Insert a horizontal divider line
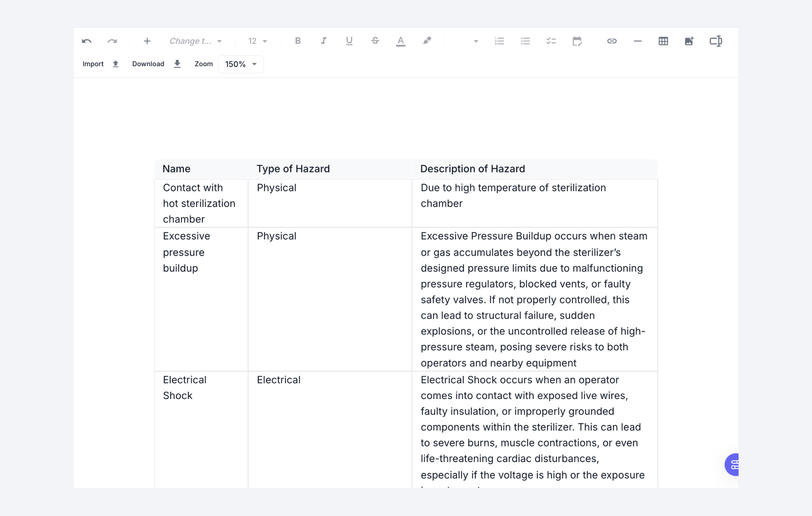Image resolution: width=812 pixels, height=516 pixels. point(638,41)
